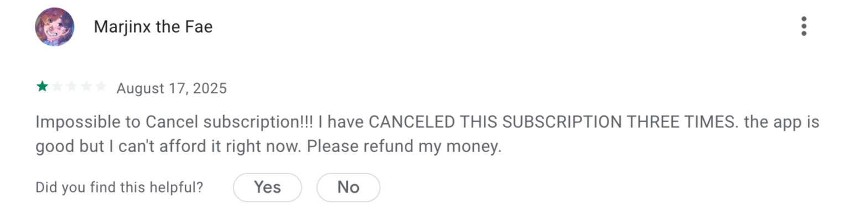The image size is (868, 224).
Task: Click the "the app is" text at line end
Action: (x=781, y=122)
